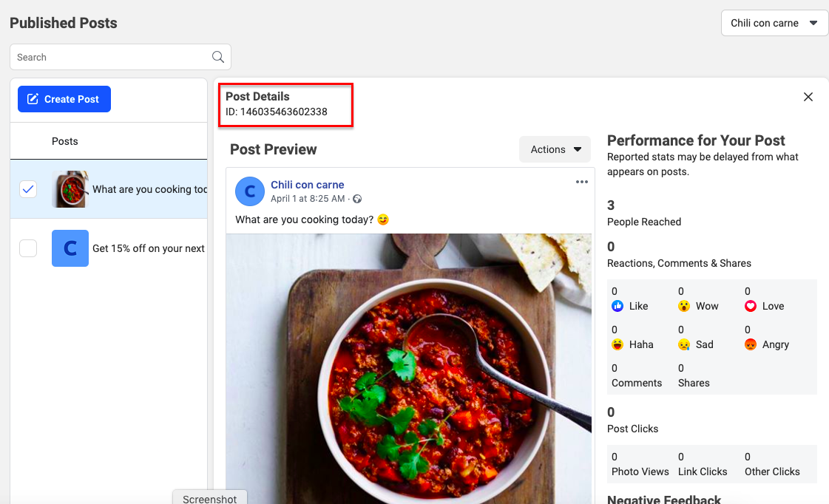Click the Love reaction icon
Viewport: 829px width, 504px height.
(750, 306)
